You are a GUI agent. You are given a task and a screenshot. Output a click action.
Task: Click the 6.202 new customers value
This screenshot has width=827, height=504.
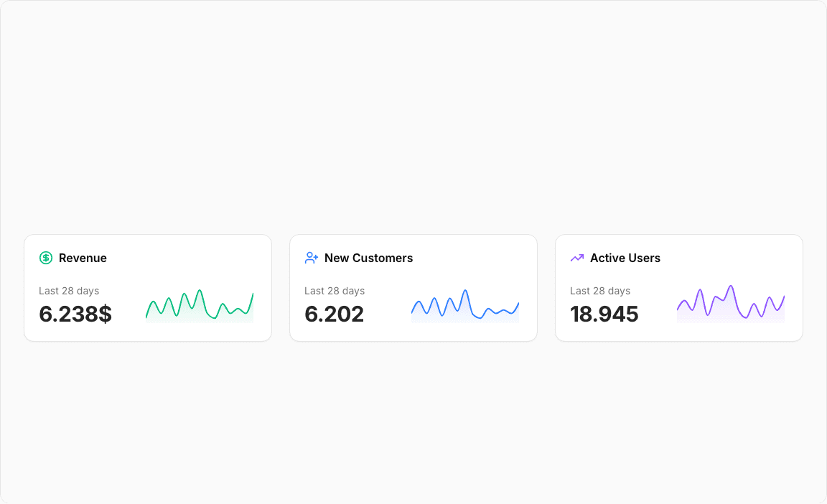334,314
